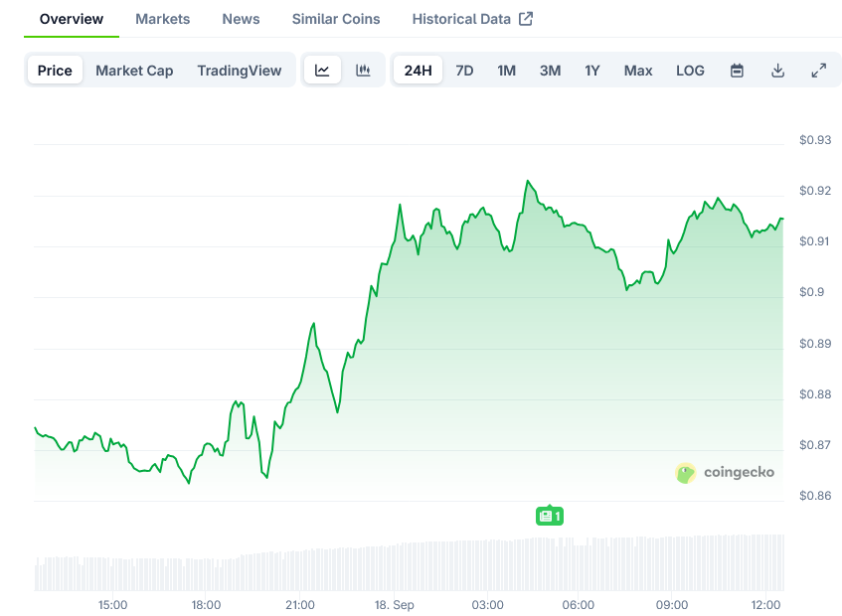Open the calendar date range picker
Viewport: 842px width, 616px height.
pyautogui.click(x=737, y=71)
